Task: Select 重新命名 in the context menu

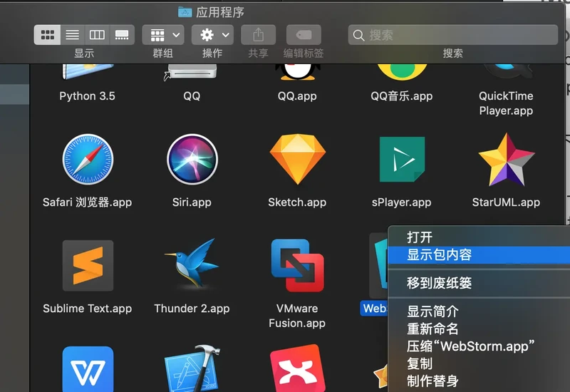Action: click(432, 329)
